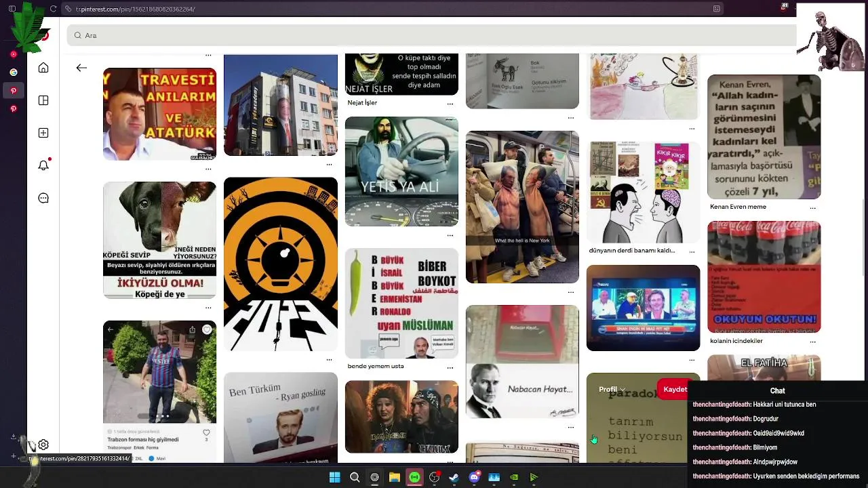Select the lower Pinterest tab icon in sidebar
This screenshot has height=488, width=868.
tap(14, 108)
